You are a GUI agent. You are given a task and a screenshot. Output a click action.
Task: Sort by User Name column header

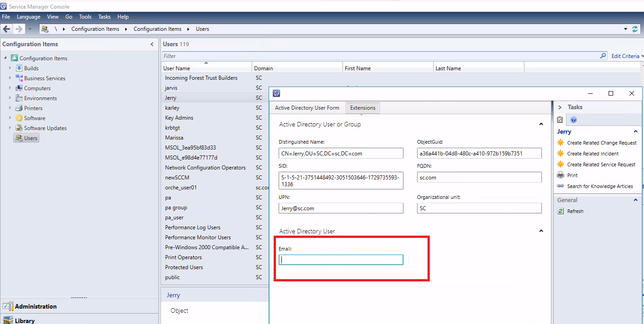(x=206, y=68)
